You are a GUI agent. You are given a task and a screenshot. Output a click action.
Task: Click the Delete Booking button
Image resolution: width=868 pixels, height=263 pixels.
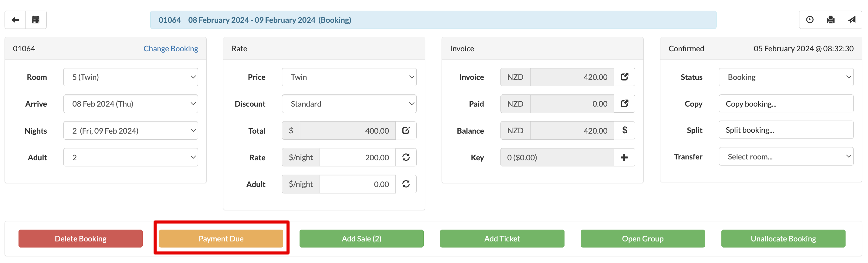(80, 239)
